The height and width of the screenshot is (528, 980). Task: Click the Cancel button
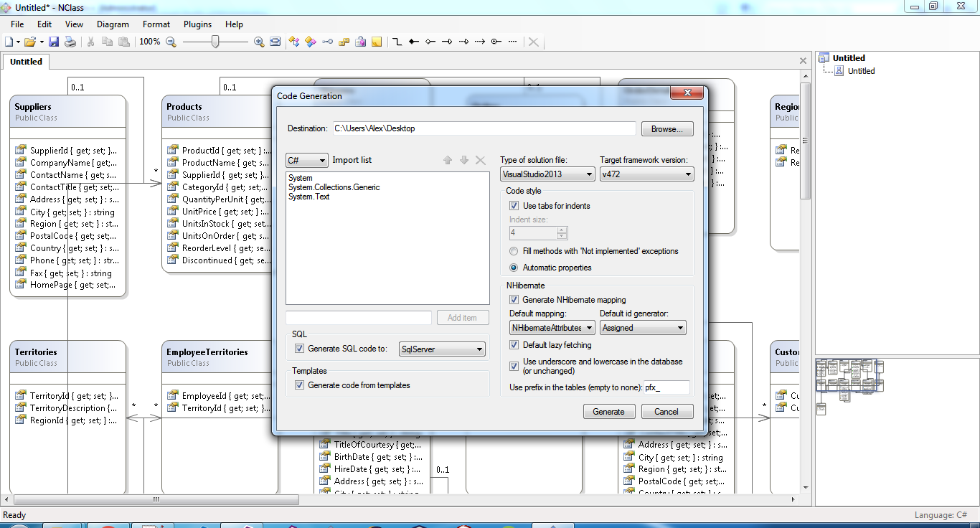[666, 412]
